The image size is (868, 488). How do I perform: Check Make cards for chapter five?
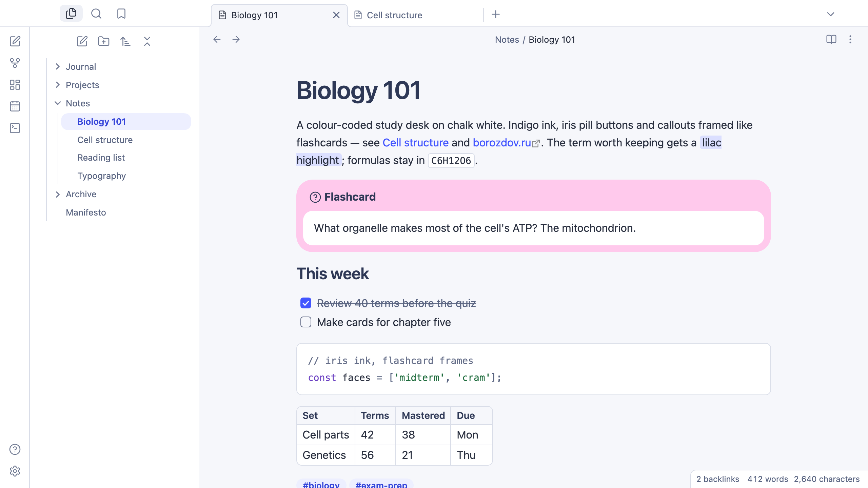pyautogui.click(x=306, y=322)
